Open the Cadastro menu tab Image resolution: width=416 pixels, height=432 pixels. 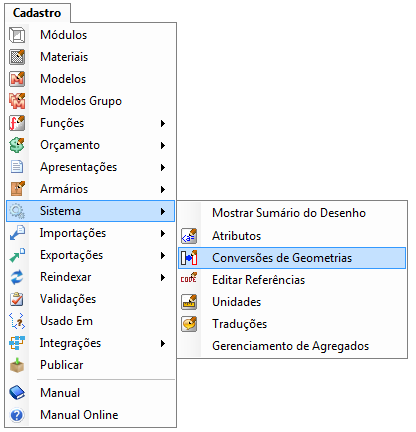pos(37,13)
